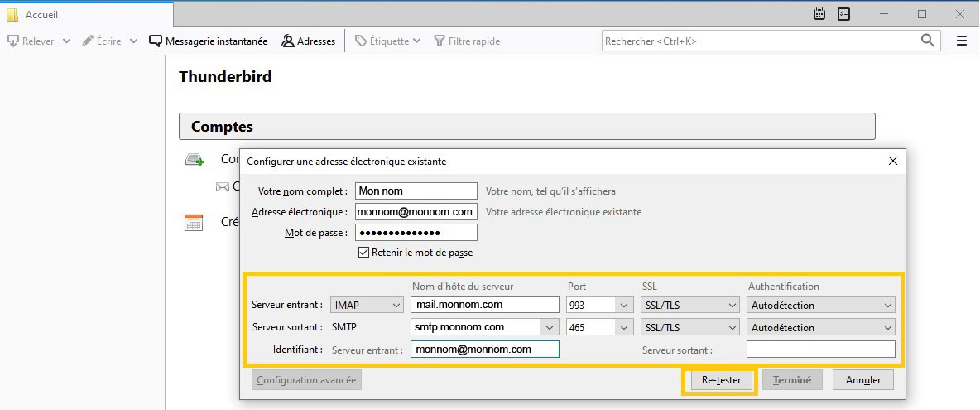Click the Serveur sortant identifiant field
The height and width of the screenshot is (410, 980).
[x=820, y=350]
